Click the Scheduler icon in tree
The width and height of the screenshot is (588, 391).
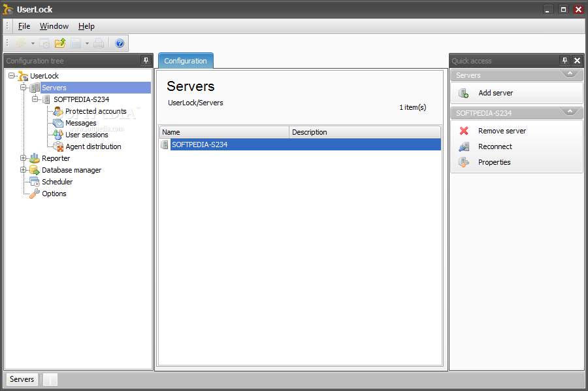coord(35,182)
